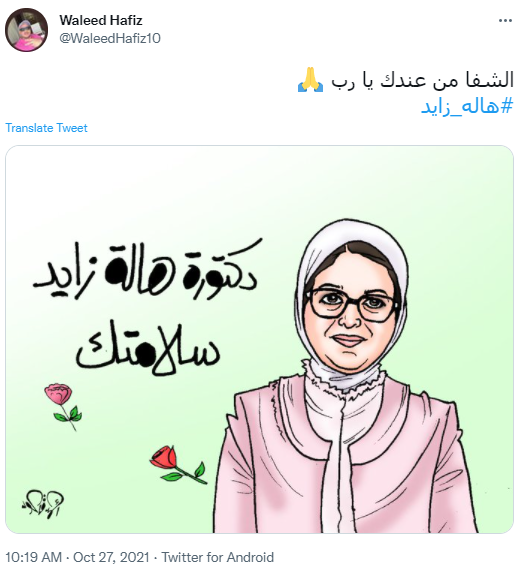Click the red rose in the cartoon

(178, 465)
